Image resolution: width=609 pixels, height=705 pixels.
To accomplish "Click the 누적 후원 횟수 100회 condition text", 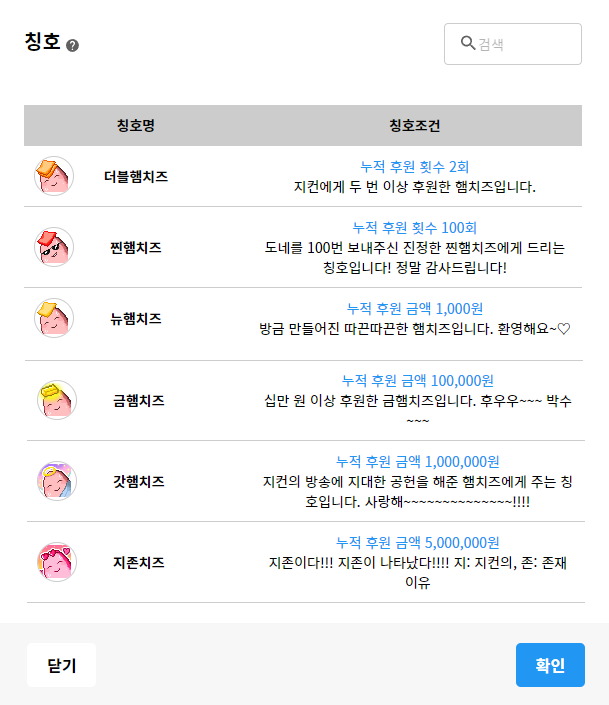I will [x=415, y=227].
